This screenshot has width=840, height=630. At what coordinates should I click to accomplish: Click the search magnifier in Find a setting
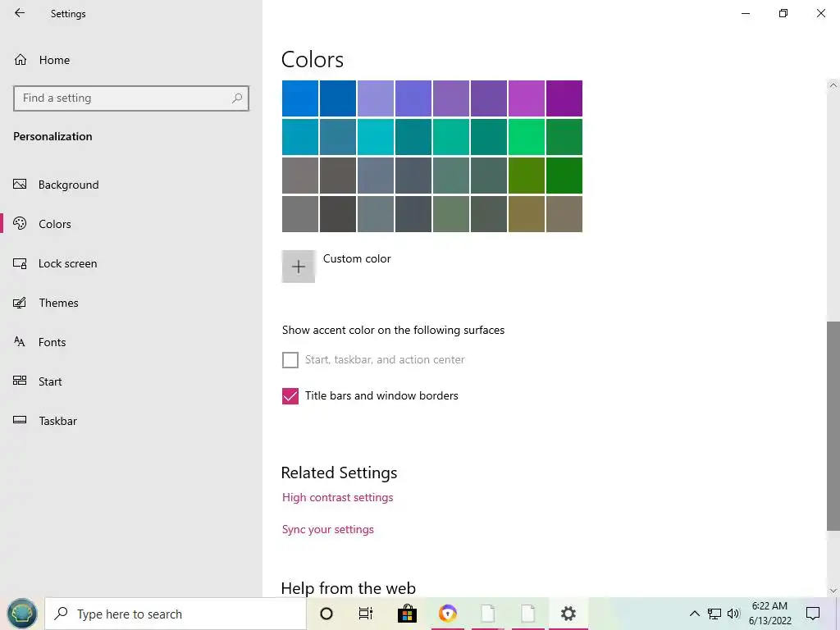pyautogui.click(x=237, y=98)
